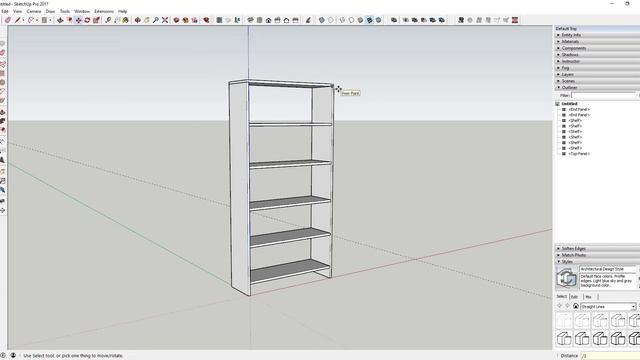Screen dimensions: 640x360
Task: Open Arc tool dropdown arrow
Action: point(37,20)
